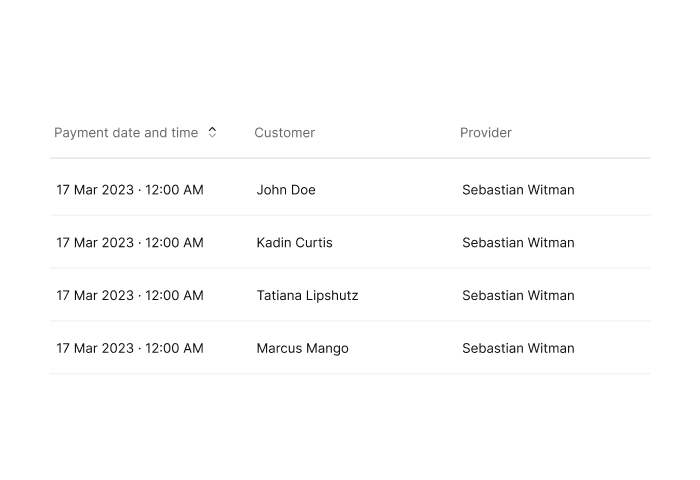This screenshot has height=480, width=700.
Task: Sort by Payment date and time header
Action: point(126,133)
